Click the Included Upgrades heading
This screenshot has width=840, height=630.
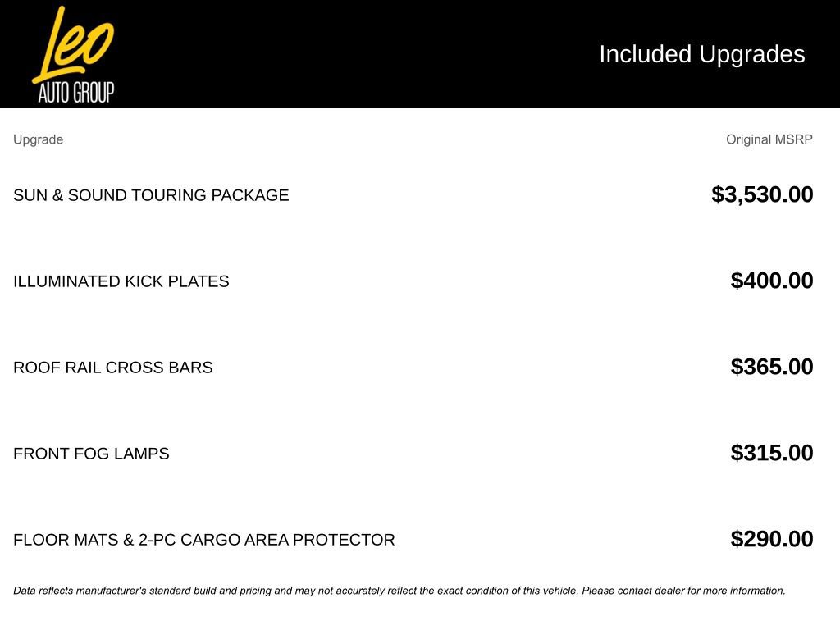coord(702,54)
